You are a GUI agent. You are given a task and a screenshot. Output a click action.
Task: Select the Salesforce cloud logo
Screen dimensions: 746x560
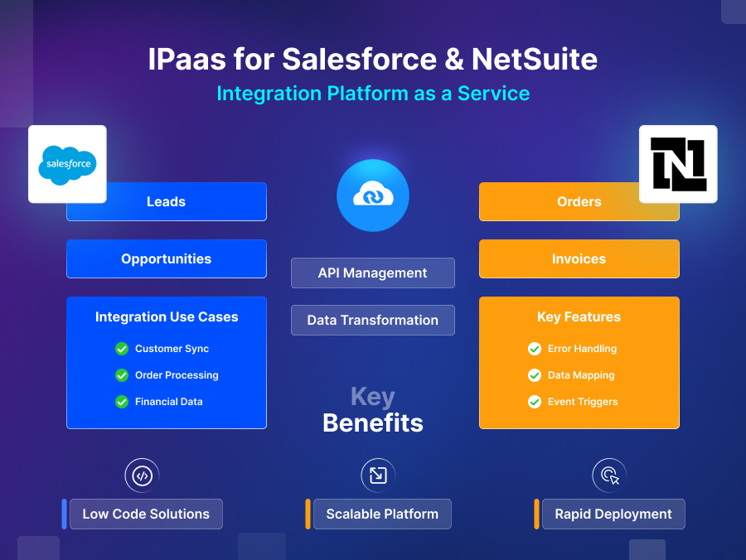(x=67, y=164)
